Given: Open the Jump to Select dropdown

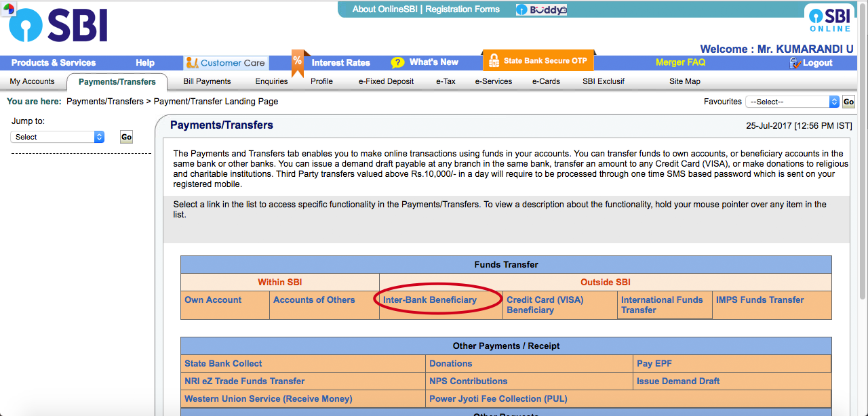Looking at the screenshot, I should tap(58, 137).
